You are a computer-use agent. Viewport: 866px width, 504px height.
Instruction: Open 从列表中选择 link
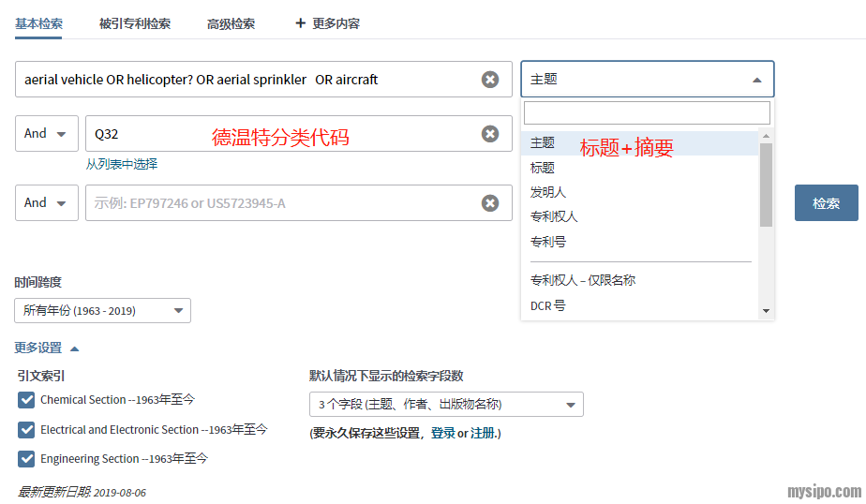[x=122, y=164]
